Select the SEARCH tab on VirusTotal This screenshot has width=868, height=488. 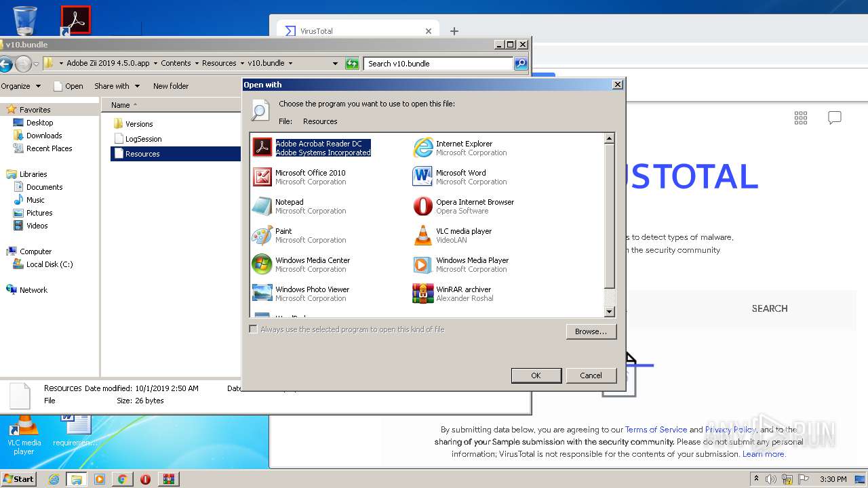pos(770,308)
